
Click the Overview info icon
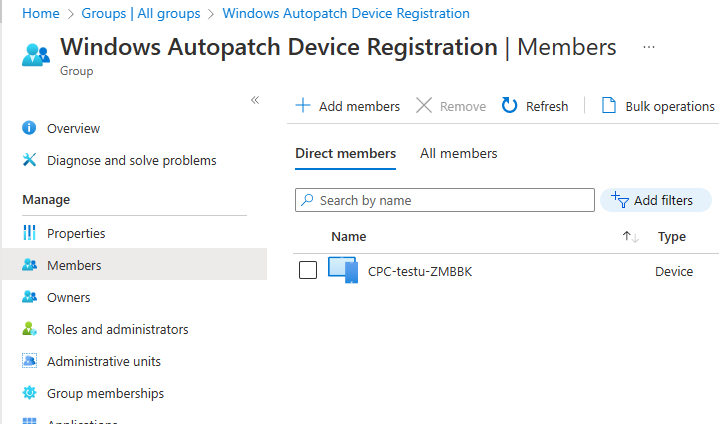click(x=29, y=128)
